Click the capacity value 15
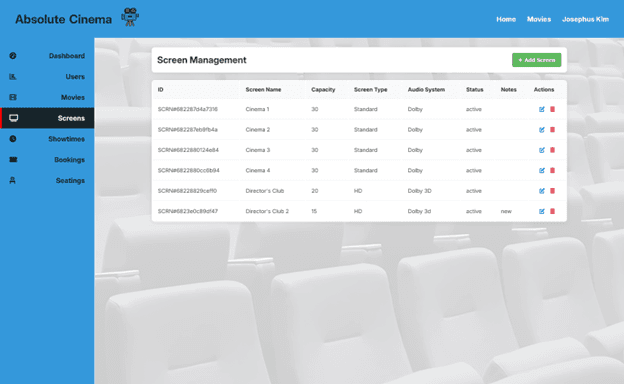The width and height of the screenshot is (624, 384). point(314,211)
